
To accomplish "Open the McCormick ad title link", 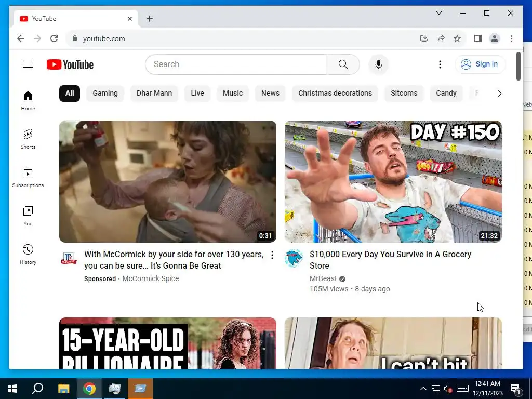I will pos(174,260).
